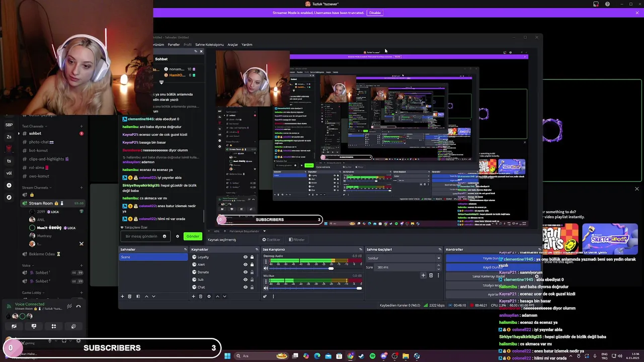Open advanced audio properties gears icon
This screenshot has width=644, height=362.
pyautogui.click(x=265, y=296)
